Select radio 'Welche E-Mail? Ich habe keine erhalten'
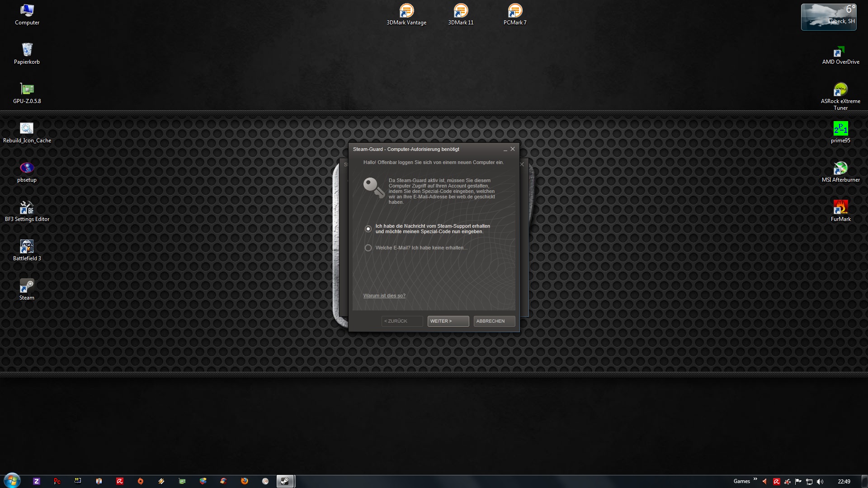 point(368,248)
